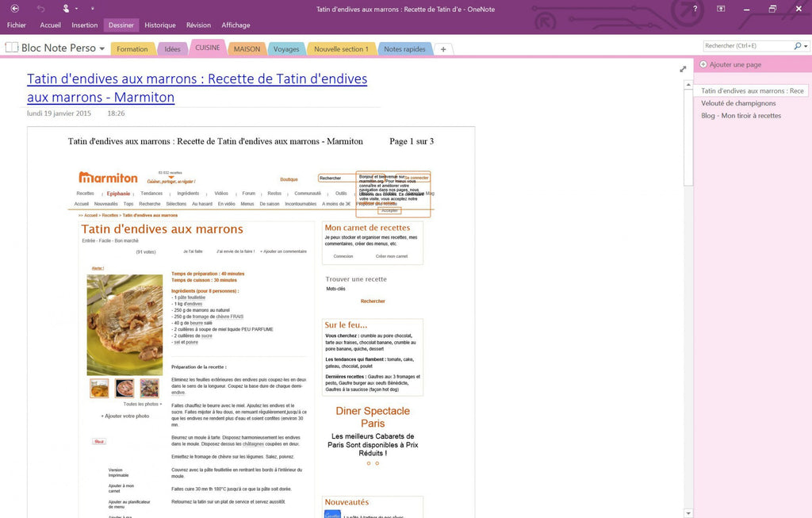Viewport: 812px width, 518px height.
Task: Follow the Tatin d'endives aux marrons title link
Action: 197,87
